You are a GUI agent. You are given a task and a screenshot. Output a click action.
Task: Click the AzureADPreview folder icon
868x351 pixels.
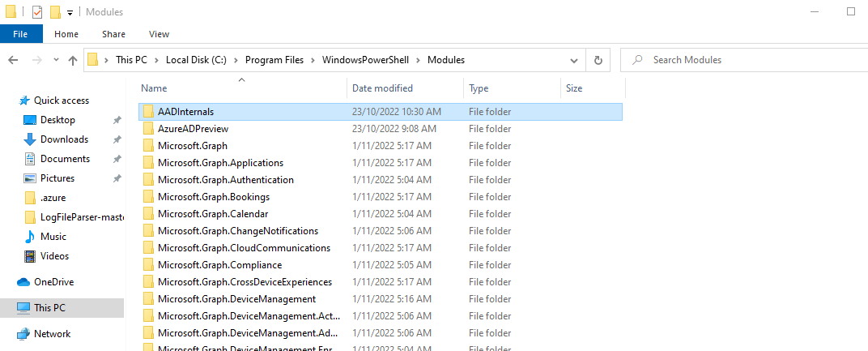tap(148, 129)
